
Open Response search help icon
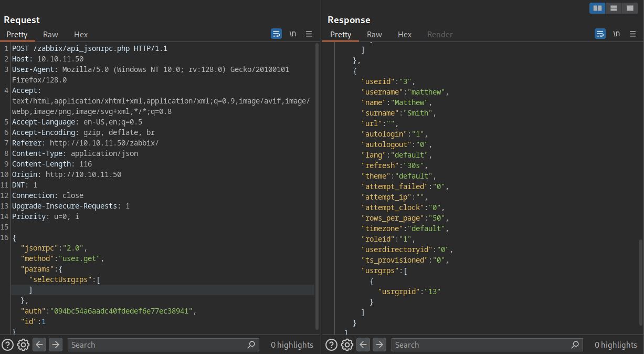coord(332,345)
